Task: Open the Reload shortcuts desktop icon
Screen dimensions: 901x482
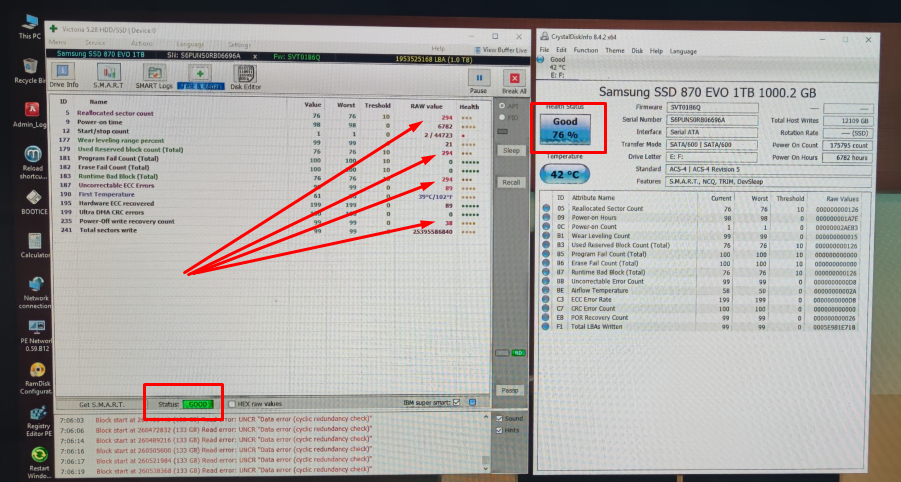Action: [33, 162]
